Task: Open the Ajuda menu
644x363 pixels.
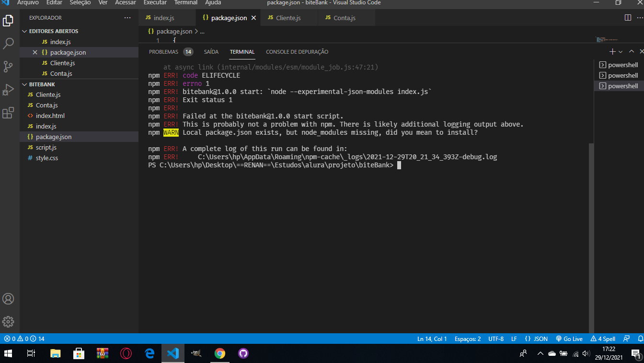Action: tap(213, 3)
